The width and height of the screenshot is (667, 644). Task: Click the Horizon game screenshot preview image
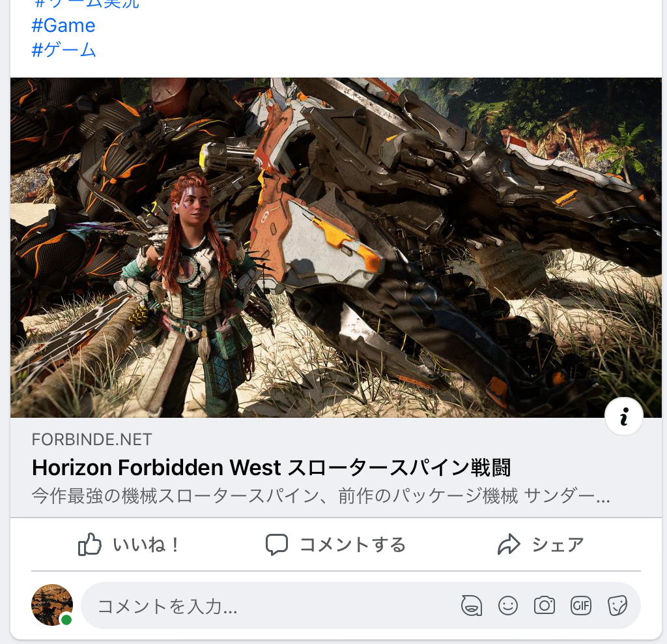335,248
